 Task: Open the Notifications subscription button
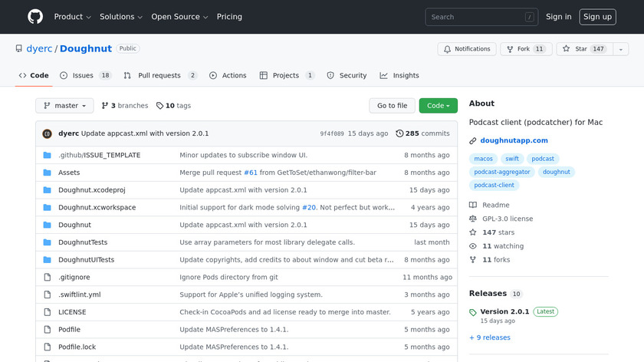tap(467, 49)
